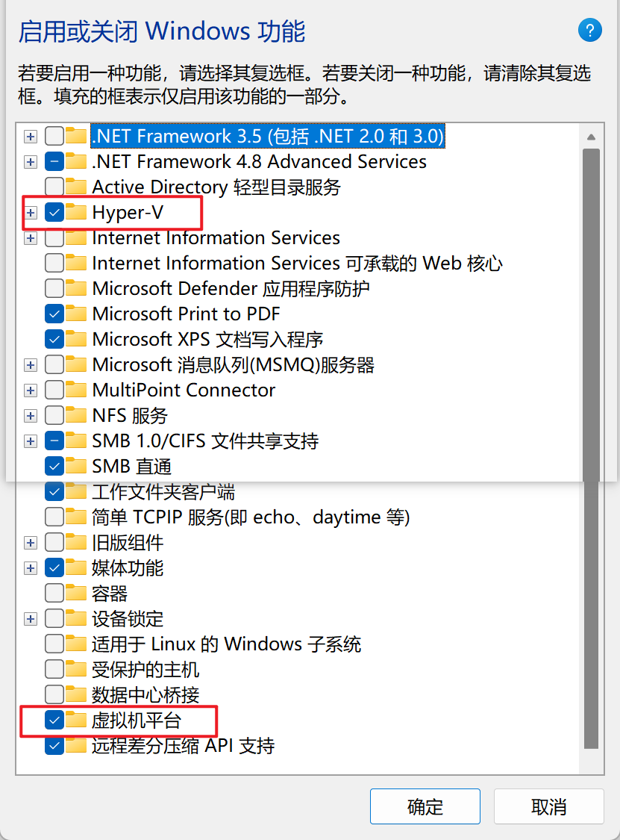Viewport: 620px width, 840px height.
Task: Expand Internet Information Services node
Action: 30,238
